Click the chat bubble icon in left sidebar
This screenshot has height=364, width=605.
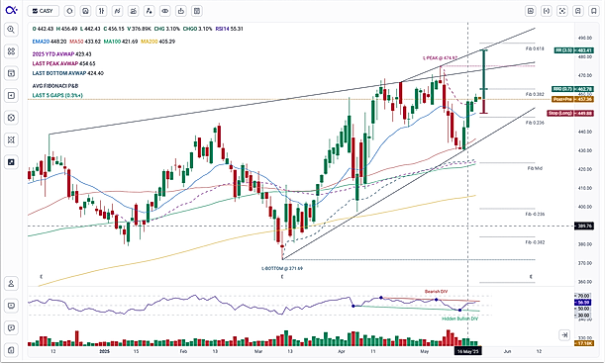11,306
